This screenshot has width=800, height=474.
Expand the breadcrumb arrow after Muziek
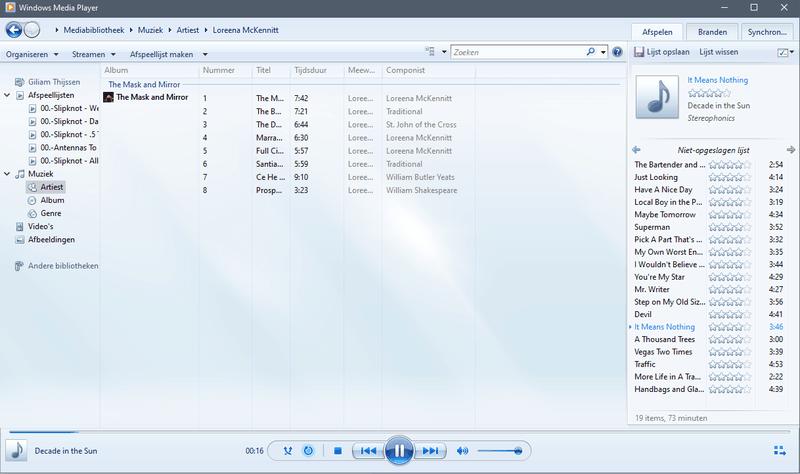(x=170, y=30)
